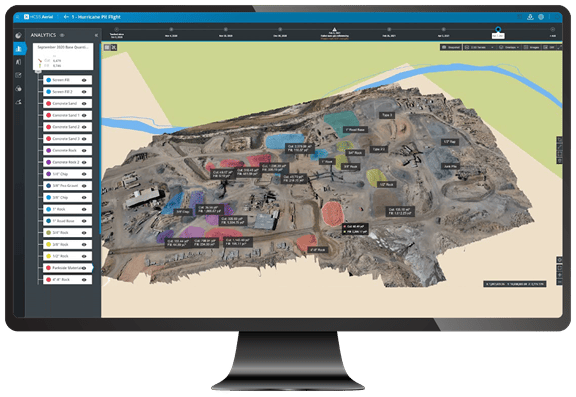
Task: Toggle visibility eye next to ANALYTICS heading
Action: 62,35
